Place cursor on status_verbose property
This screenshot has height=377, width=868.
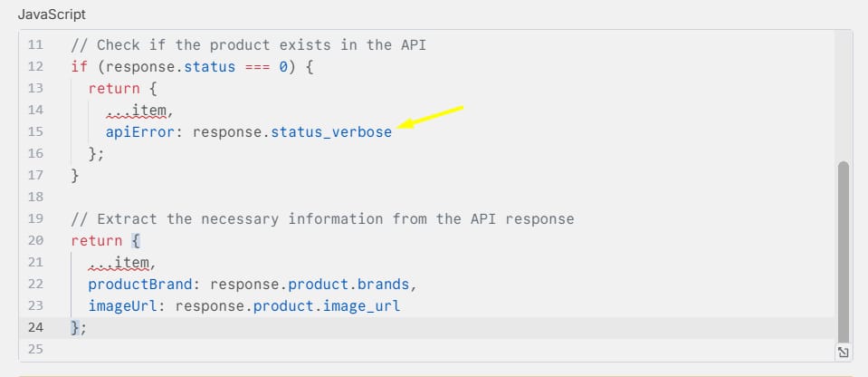[x=331, y=132]
